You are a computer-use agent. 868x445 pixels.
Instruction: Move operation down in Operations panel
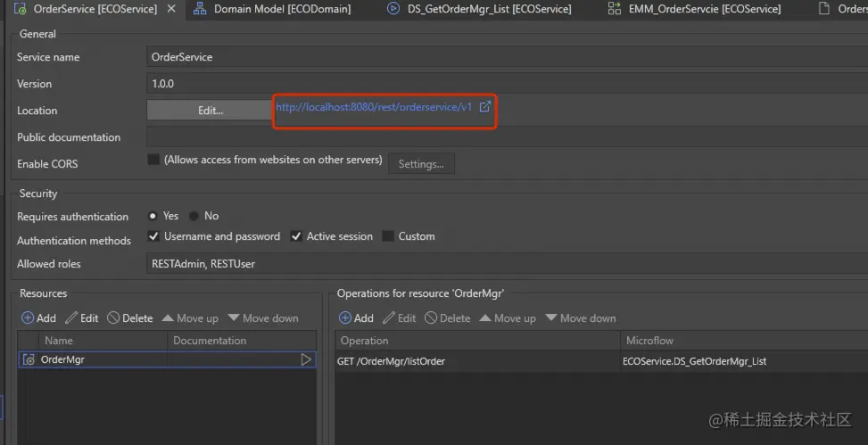click(x=580, y=318)
